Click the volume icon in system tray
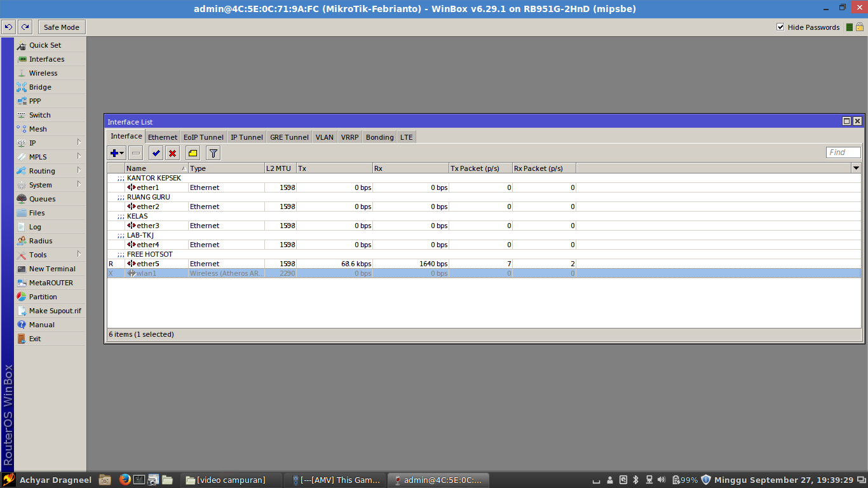This screenshot has height=488, width=868. pyautogui.click(x=661, y=480)
